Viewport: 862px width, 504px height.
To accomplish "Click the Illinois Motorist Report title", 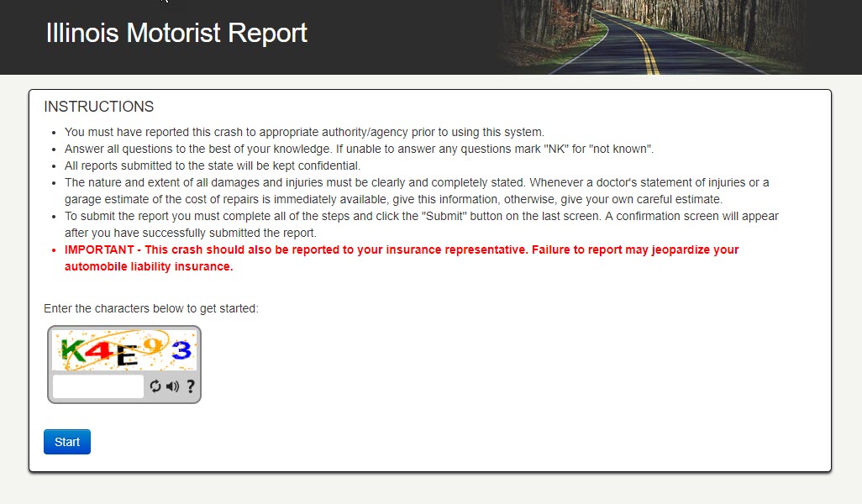I will (x=176, y=33).
